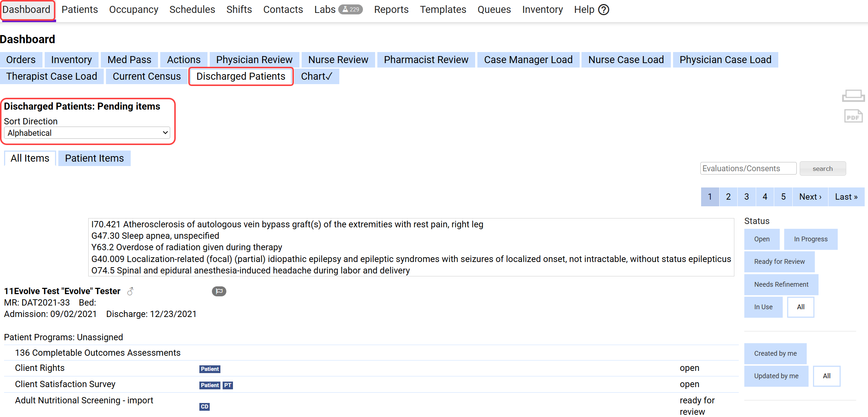
Task: Click the male gender symbol icon
Action: 130,291
